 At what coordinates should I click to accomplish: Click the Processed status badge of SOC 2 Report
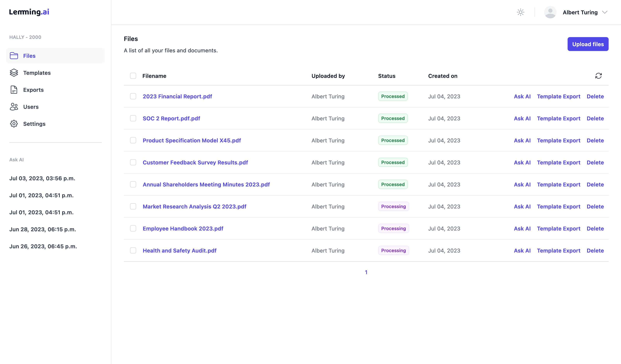pos(393,118)
